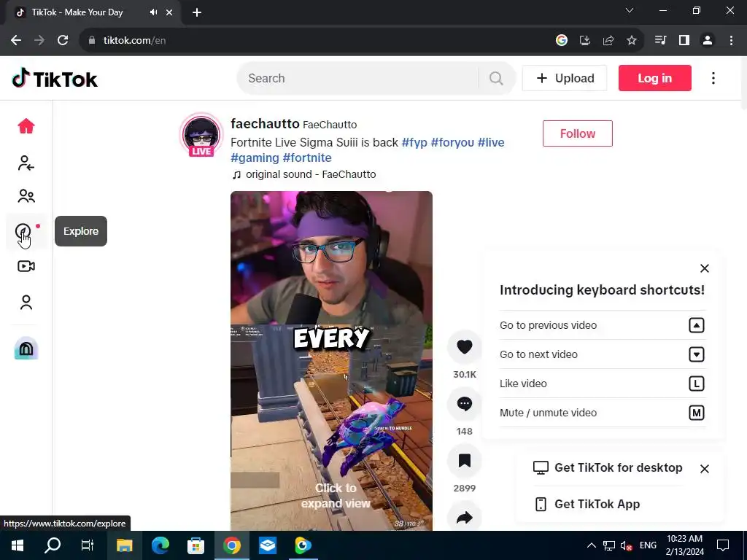
Task: Open the #fortnite hashtag
Action: [x=307, y=157]
